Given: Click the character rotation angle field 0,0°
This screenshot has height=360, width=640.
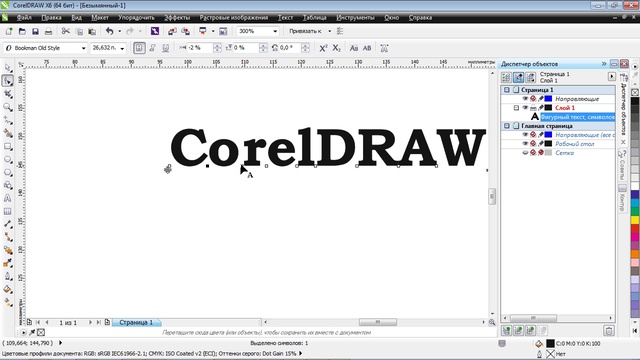Looking at the screenshot, I should [x=290, y=48].
